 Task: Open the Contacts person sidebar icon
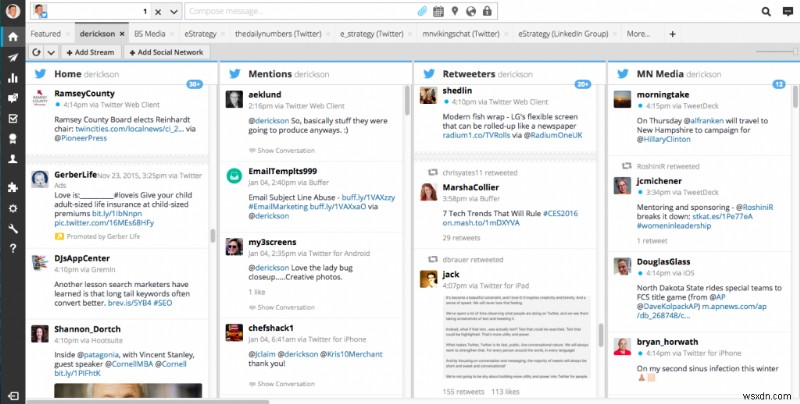pos(13,159)
